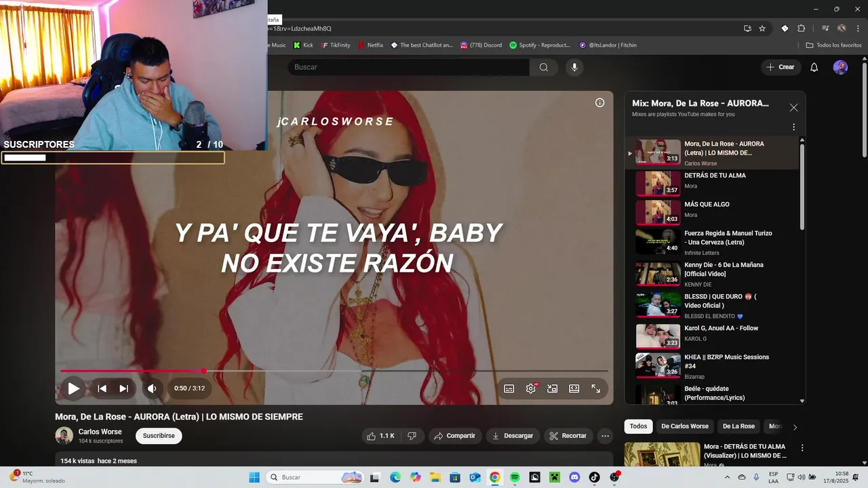Open the Netflix bookmark
Screen dimensions: 868x488
click(x=370, y=45)
